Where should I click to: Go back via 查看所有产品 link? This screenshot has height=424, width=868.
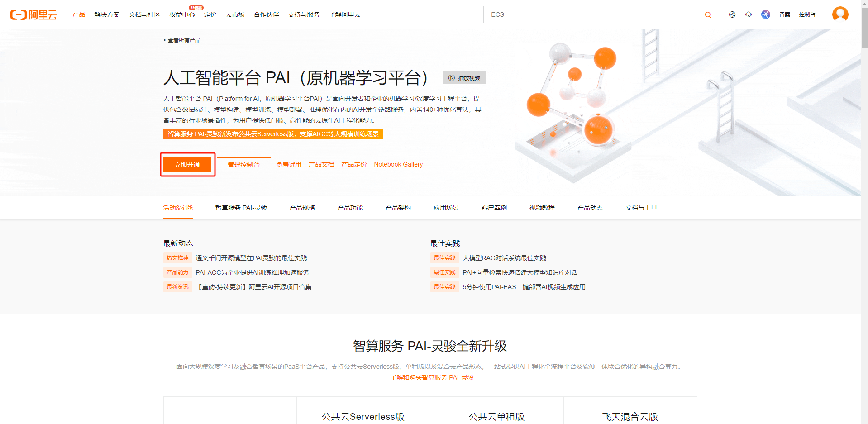click(x=182, y=40)
